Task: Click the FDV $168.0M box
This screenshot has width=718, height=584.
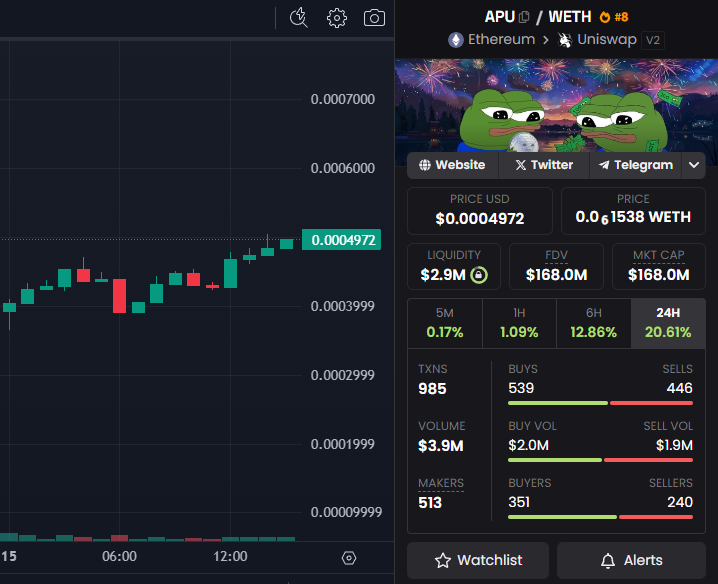Action: [x=556, y=267]
